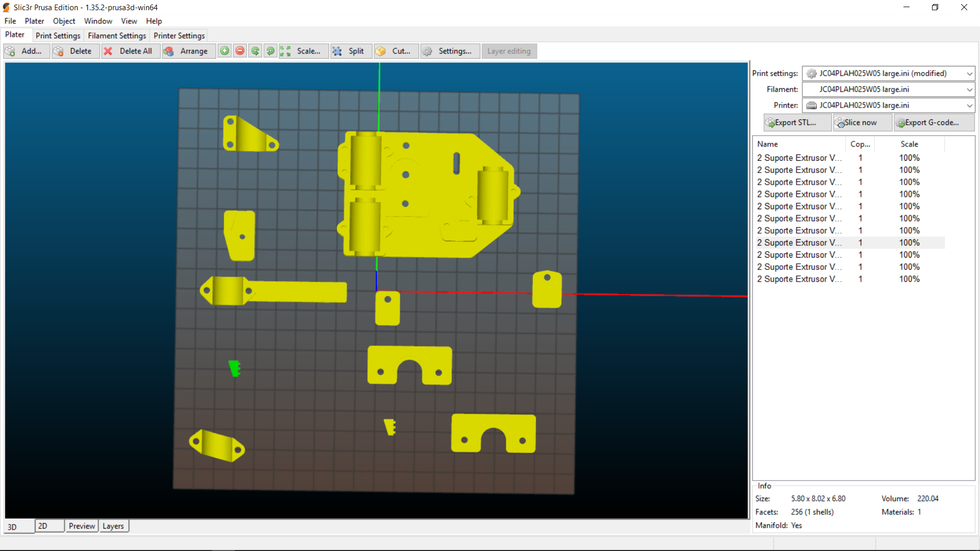Click the facets value 256 (1 shells)
Viewport: 980px width, 551px height.
[813, 512]
